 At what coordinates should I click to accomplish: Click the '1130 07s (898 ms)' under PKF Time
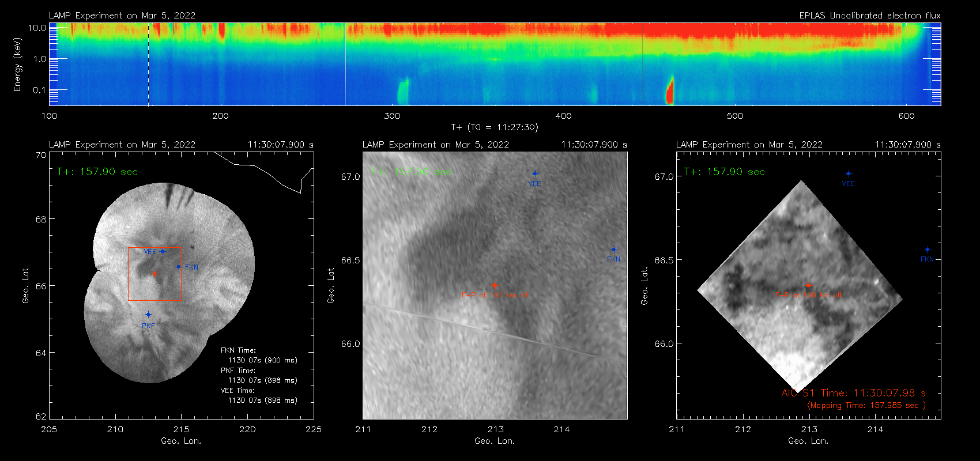coord(263,380)
